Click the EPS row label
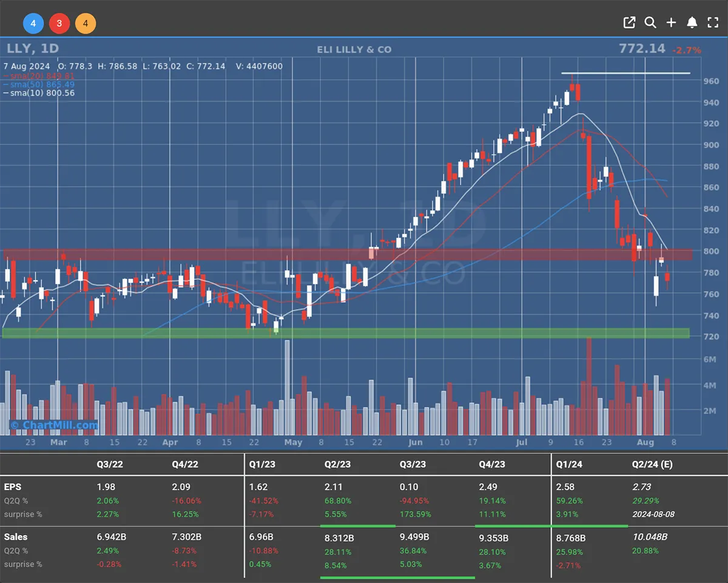Screen dimensions: 728x583 13,487
